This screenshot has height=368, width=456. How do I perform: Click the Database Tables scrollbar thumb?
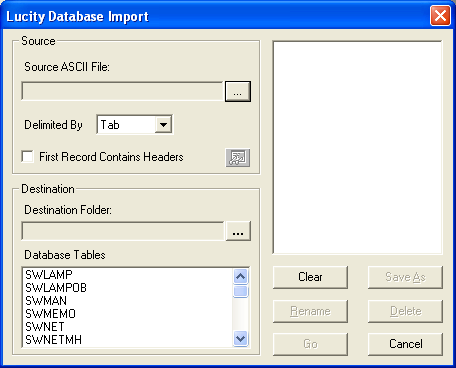click(x=241, y=291)
